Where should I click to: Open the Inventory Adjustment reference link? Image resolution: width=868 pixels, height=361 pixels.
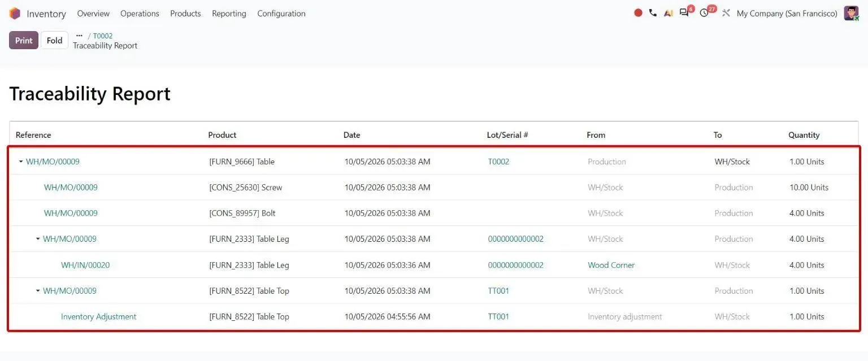click(99, 317)
